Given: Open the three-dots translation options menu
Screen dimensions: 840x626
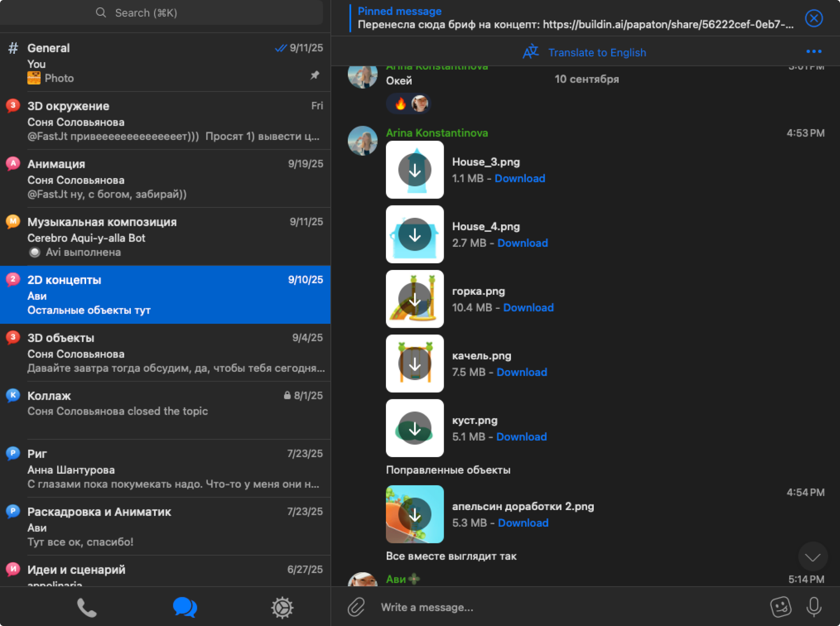Looking at the screenshot, I should coord(813,52).
